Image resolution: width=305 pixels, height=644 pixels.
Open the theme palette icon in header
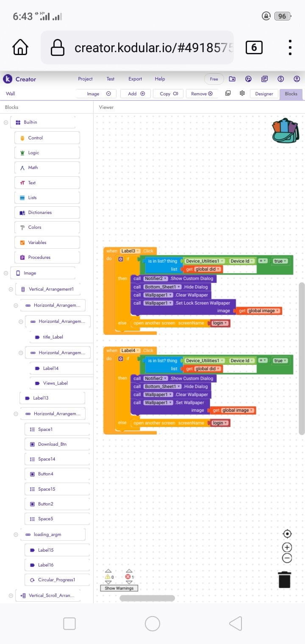pos(249,79)
